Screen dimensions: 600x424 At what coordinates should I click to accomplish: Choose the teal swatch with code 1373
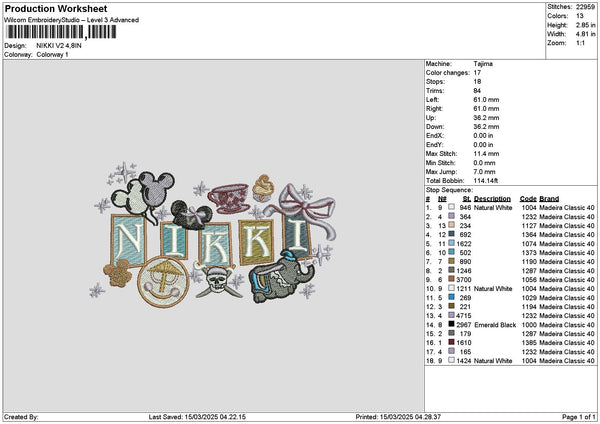[452, 252]
